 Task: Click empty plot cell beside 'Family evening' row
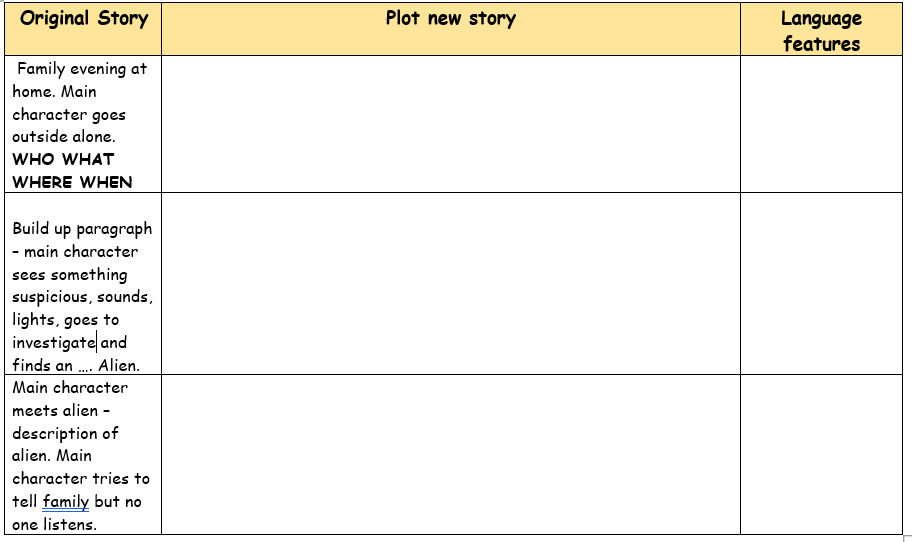[450, 124]
